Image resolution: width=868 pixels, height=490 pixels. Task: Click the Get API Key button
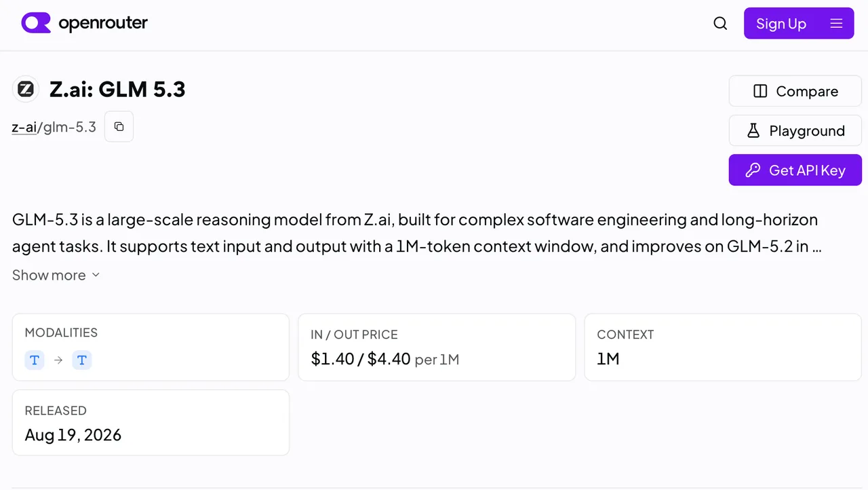click(795, 170)
